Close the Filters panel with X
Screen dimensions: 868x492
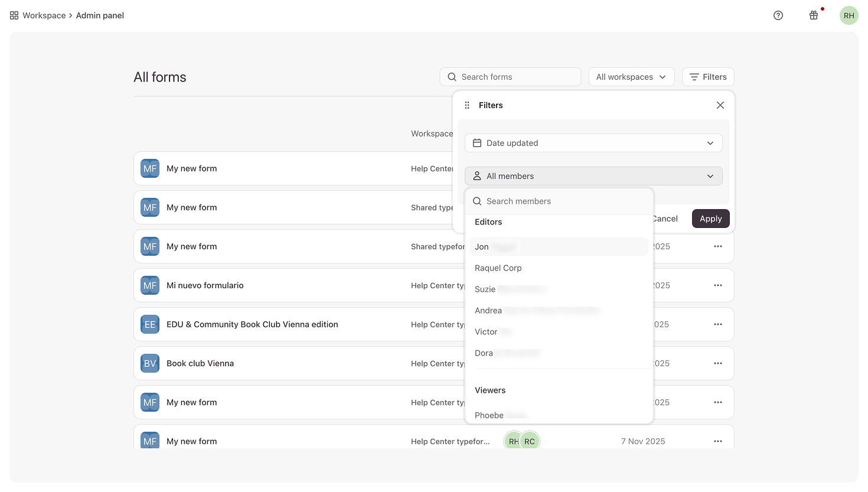720,105
